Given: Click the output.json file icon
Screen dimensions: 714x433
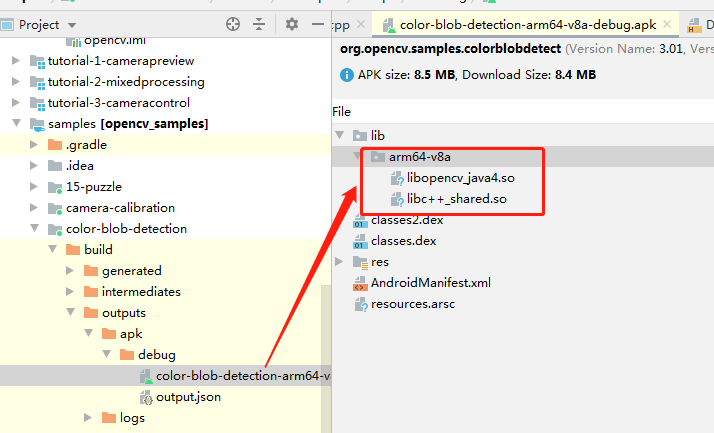Looking at the screenshot, I should [x=146, y=397].
